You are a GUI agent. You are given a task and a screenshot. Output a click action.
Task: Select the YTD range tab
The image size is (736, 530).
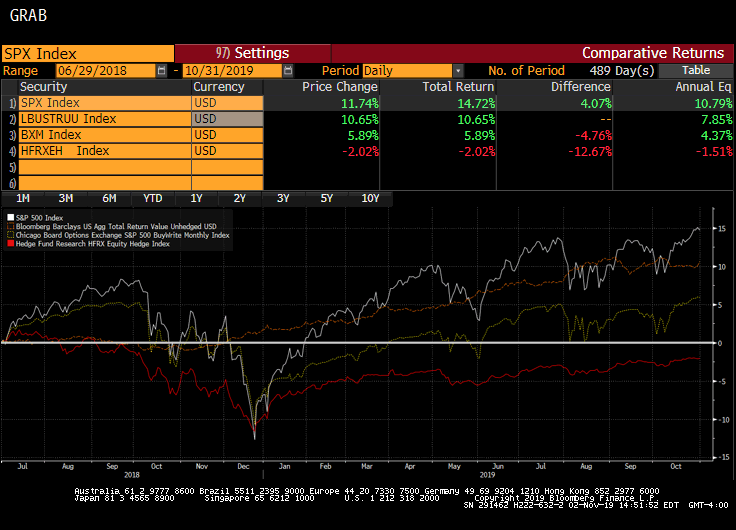tap(153, 199)
